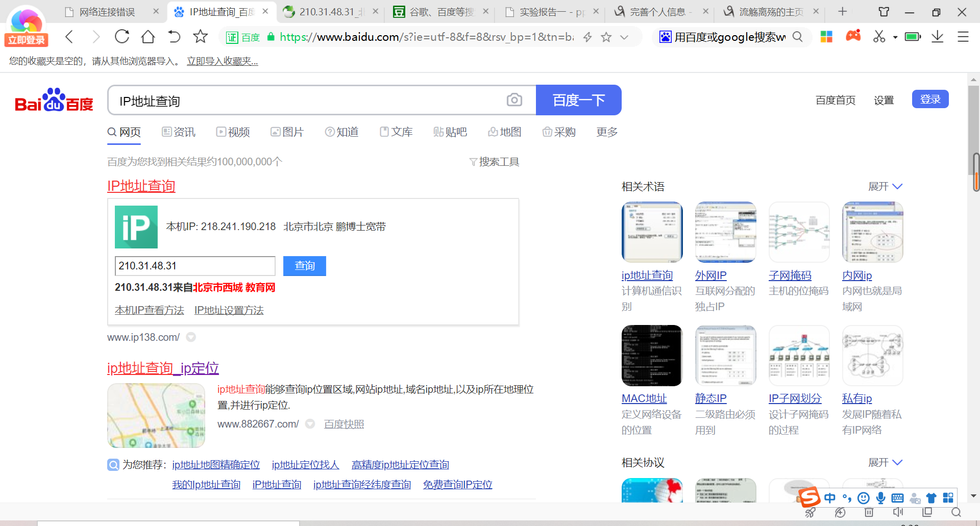
Task: Click the IP address query input box
Action: point(195,266)
